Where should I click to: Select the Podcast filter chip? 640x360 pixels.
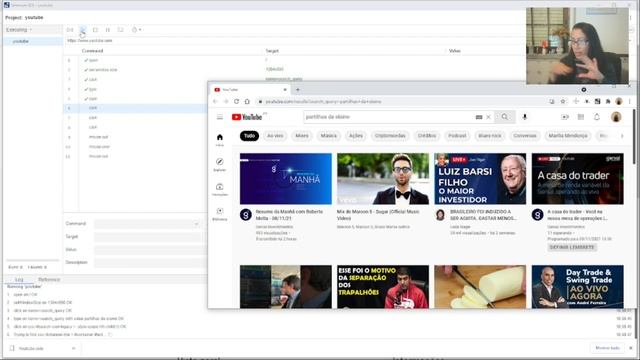point(457,136)
